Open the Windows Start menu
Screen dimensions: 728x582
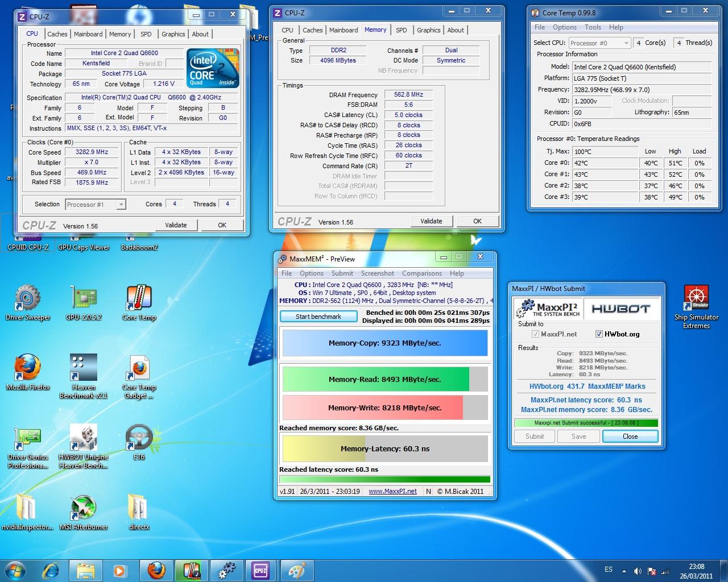coord(15,570)
